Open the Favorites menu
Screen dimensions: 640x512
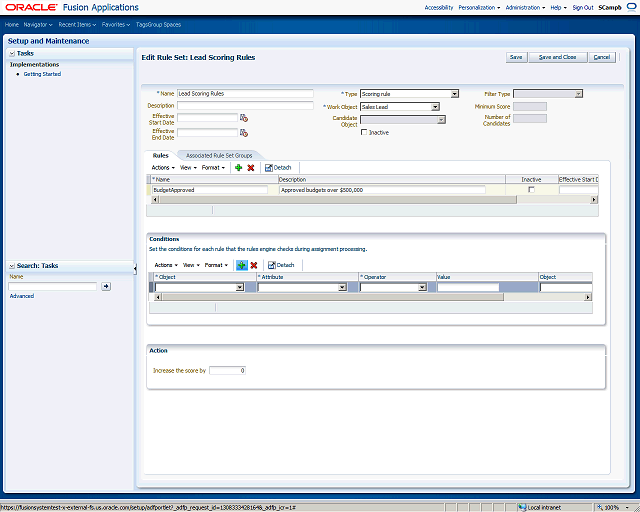tap(116, 24)
